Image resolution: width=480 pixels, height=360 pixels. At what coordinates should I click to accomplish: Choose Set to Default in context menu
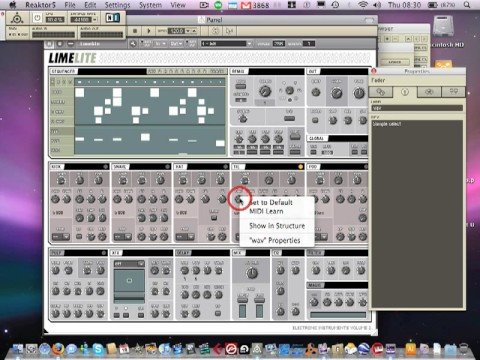pos(271,202)
